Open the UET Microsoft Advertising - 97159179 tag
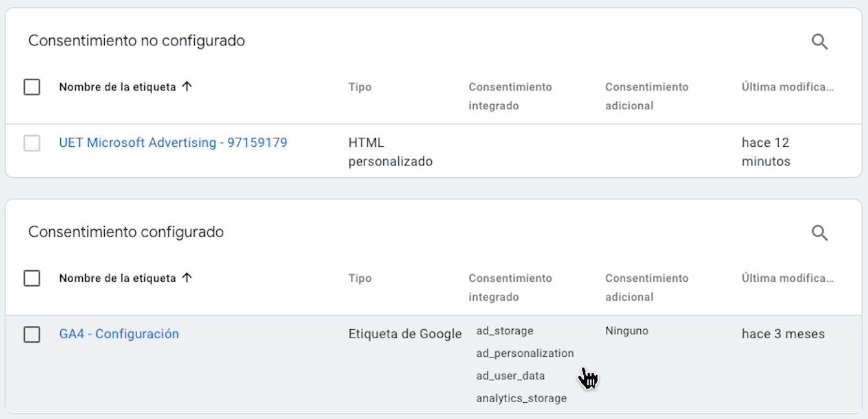The image size is (868, 419). tap(173, 143)
